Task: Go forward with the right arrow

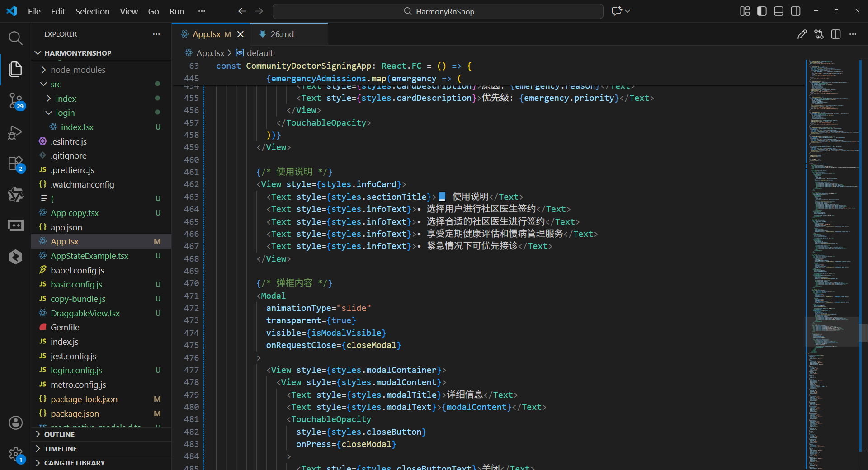Action: (x=259, y=11)
